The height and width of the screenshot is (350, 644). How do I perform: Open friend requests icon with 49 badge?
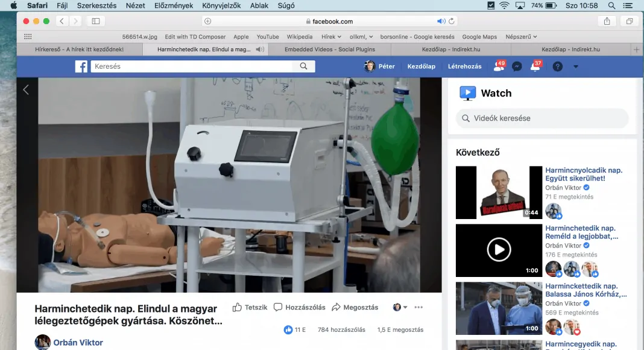point(499,66)
